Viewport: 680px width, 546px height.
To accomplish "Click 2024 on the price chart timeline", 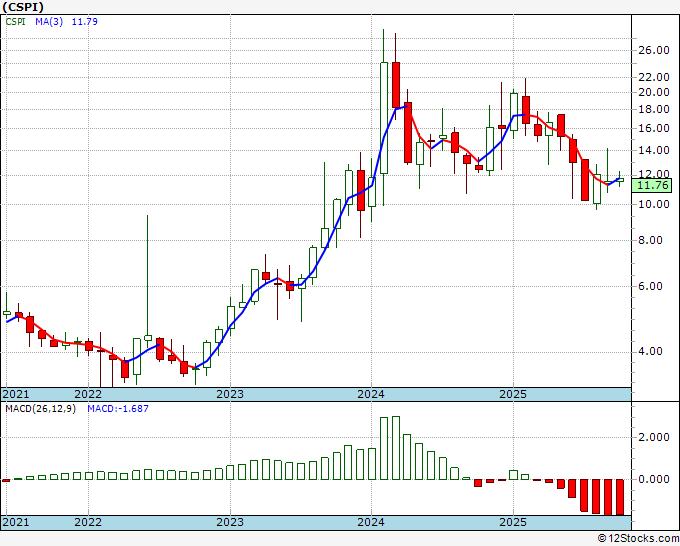I will [371, 394].
